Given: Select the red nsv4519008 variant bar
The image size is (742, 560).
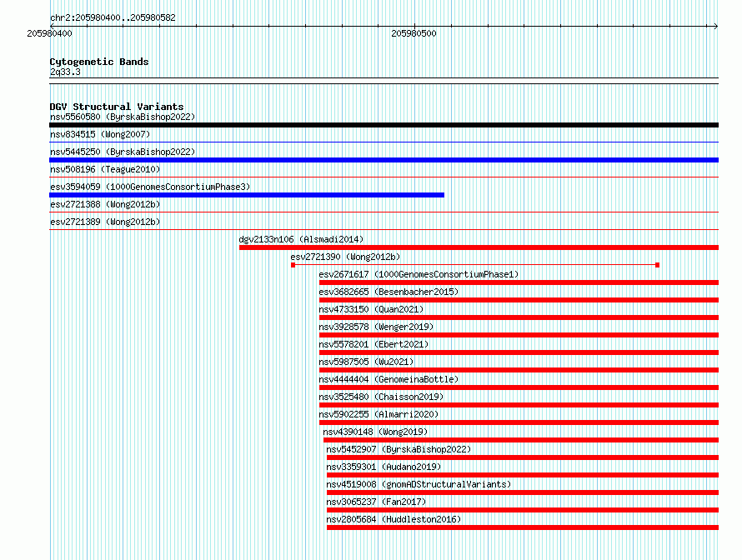Looking at the screenshot, I should point(523,492).
